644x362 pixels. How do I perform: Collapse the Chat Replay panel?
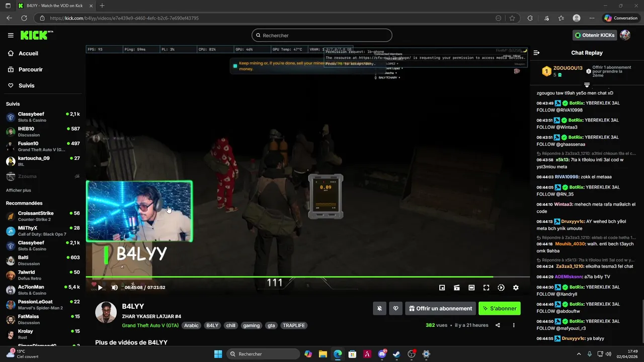[536, 53]
